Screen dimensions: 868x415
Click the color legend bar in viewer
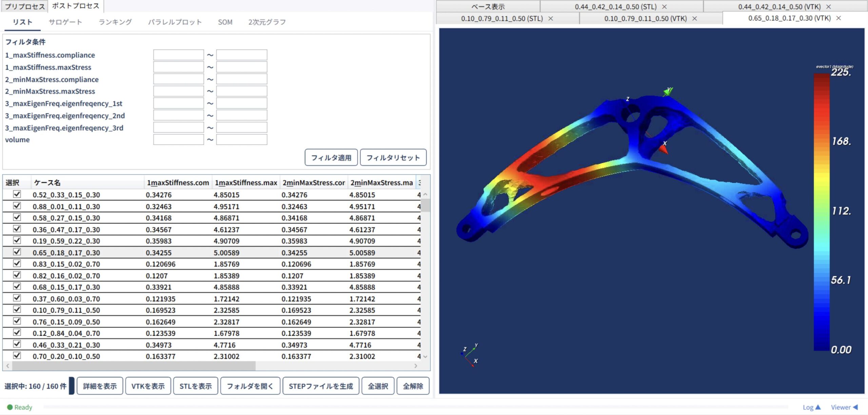click(x=822, y=212)
